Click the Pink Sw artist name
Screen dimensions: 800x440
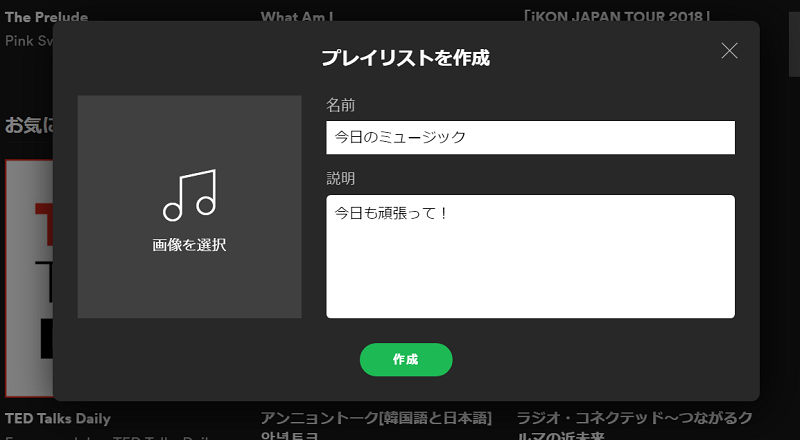click(29, 40)
